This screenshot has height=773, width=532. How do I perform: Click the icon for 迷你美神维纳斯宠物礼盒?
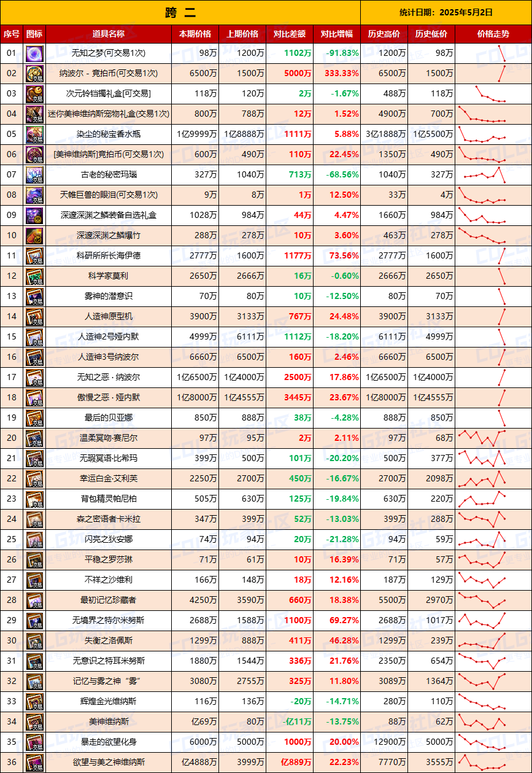34,114
